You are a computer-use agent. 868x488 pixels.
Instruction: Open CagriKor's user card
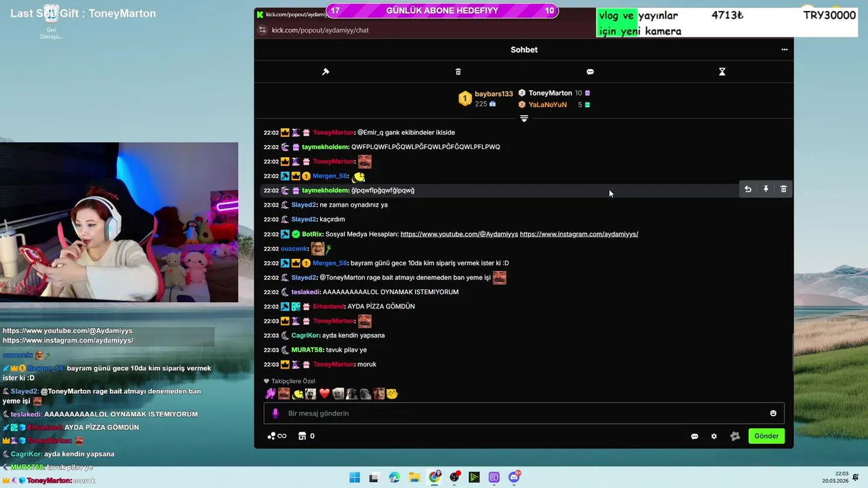pyautogui.click(x=305, y=335)
